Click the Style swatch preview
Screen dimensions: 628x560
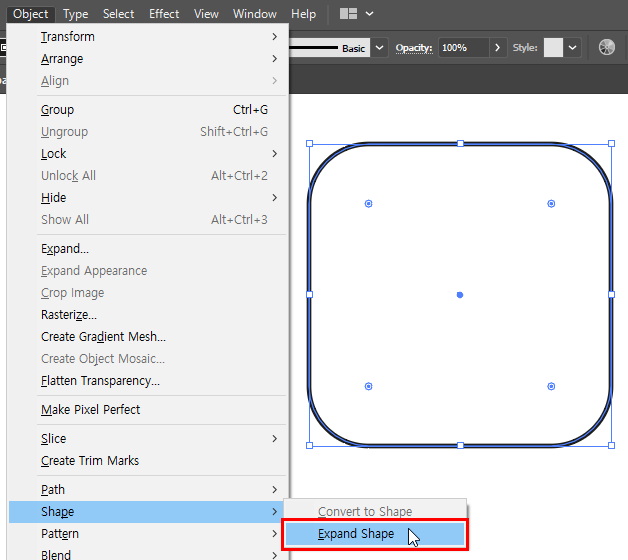coord(553,48)
